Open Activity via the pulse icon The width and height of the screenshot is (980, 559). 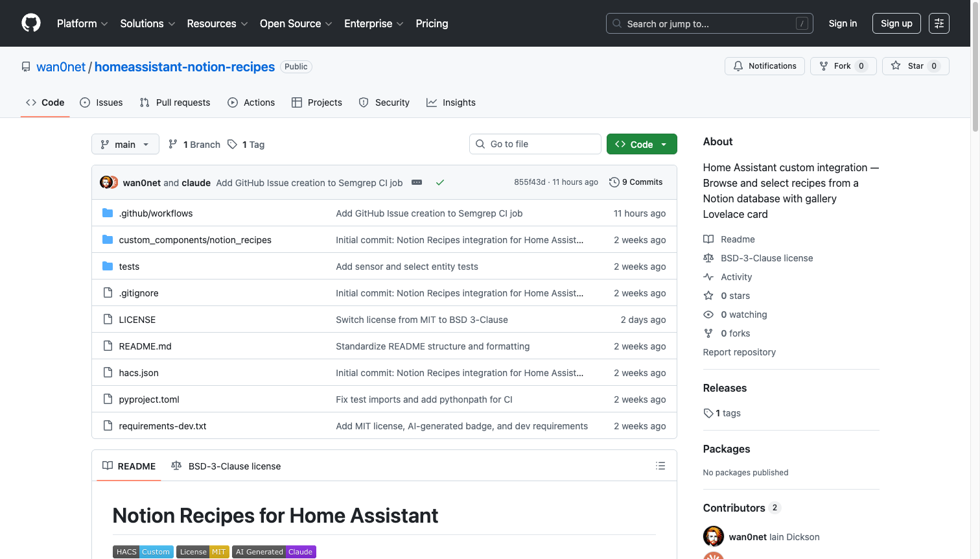coord(708,277)
